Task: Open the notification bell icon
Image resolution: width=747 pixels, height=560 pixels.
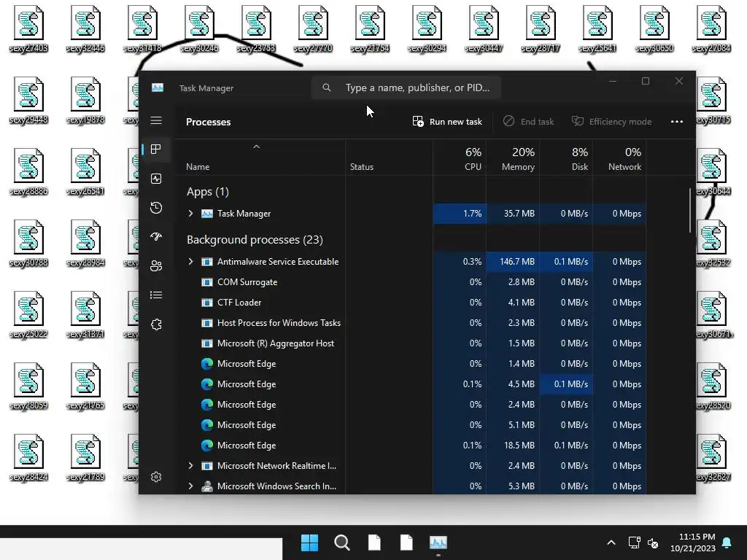Action: click(x=727, y=542)
